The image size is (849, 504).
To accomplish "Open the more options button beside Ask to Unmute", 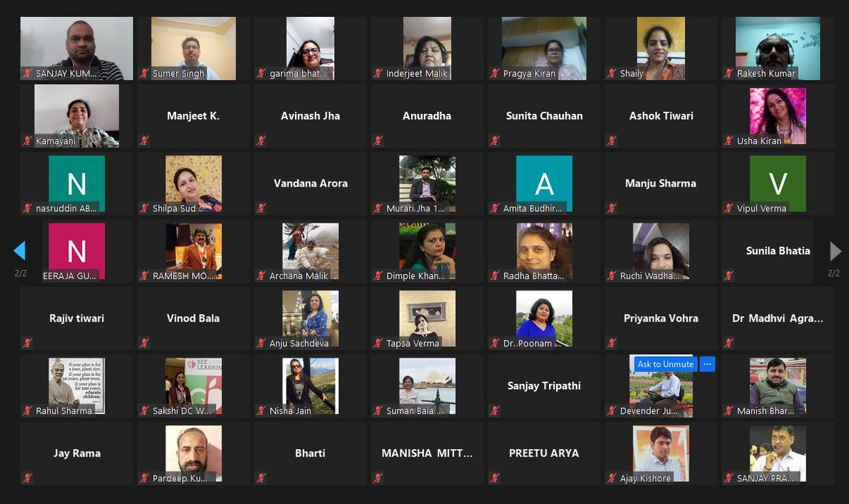I will click(x=707, y=364).
